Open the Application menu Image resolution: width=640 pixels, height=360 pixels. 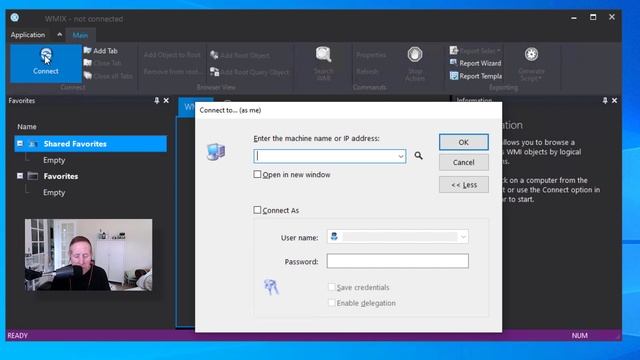pos(28,35)
